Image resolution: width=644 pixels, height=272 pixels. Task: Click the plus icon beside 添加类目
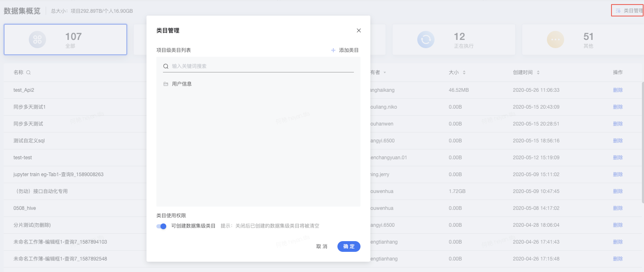pyautogui.click(x=333, y=50)
